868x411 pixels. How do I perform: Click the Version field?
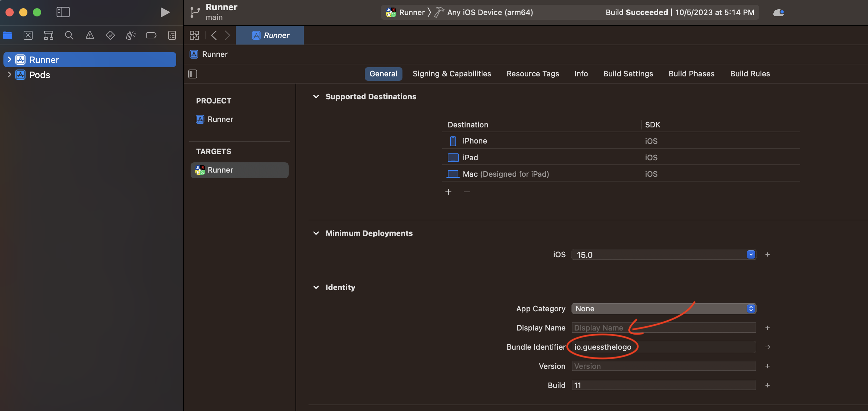coord(664,366)
